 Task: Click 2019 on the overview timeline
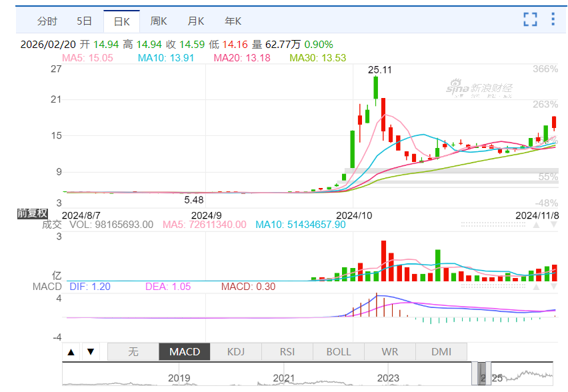179,378
